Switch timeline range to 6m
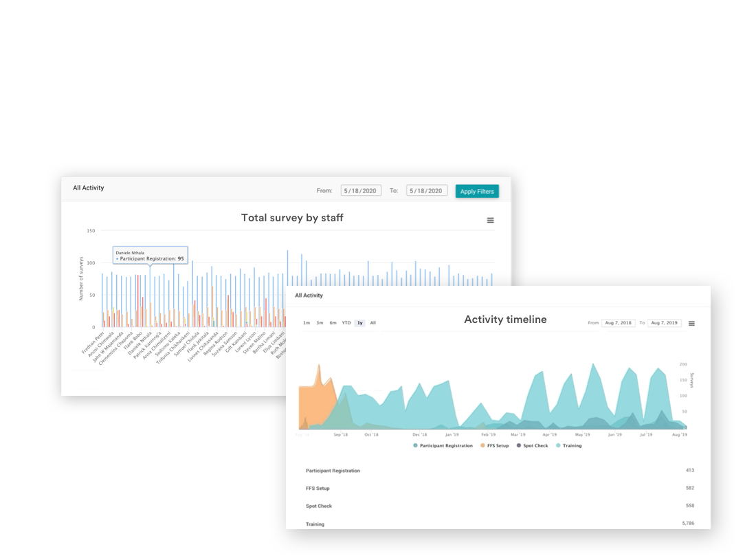The width and height of the screenshot is (756, 558). pos(333,323)
